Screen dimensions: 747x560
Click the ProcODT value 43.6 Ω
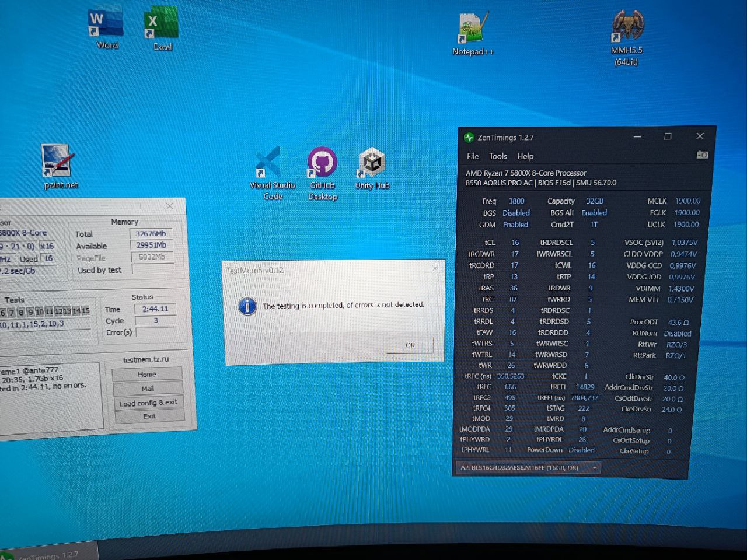click(678, 322)
